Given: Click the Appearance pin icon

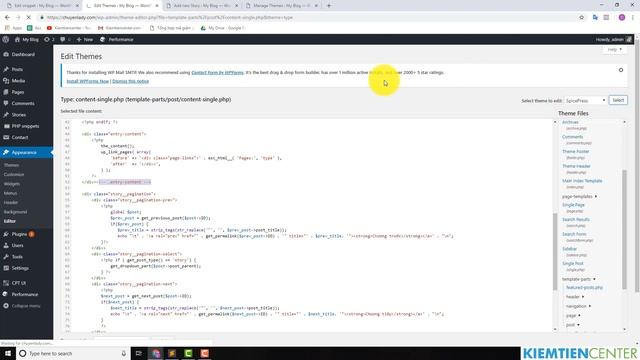Looking at the screenshot, I should (x=6, y=153).
